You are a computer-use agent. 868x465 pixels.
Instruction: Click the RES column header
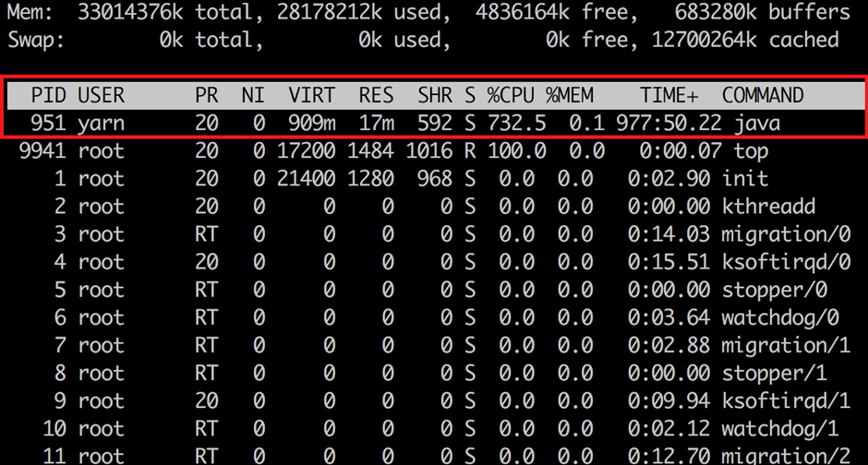click(376, 95)
